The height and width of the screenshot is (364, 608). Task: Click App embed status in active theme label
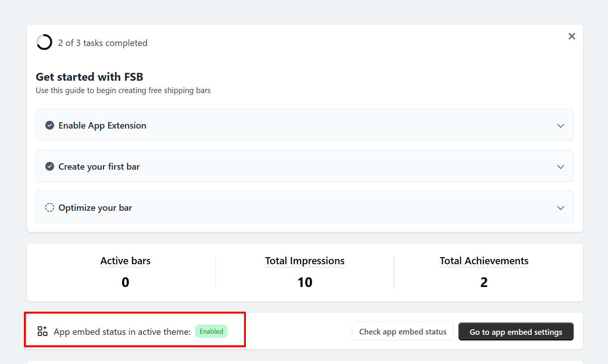[122, 332]
